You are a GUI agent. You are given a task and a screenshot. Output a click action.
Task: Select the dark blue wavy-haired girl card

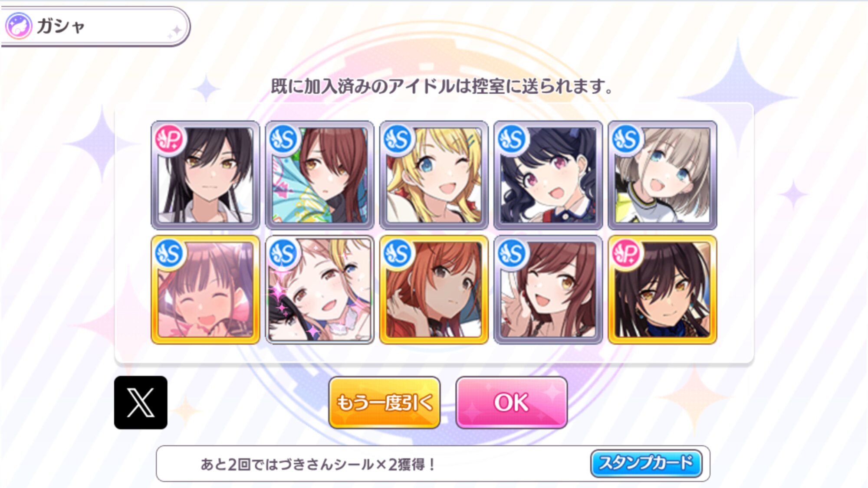click(548, 175)
